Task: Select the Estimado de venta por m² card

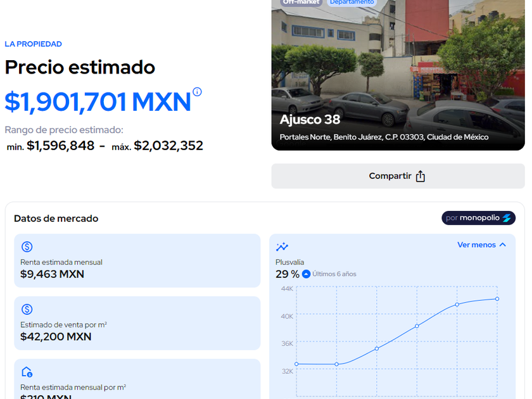Action: [137, 323]
